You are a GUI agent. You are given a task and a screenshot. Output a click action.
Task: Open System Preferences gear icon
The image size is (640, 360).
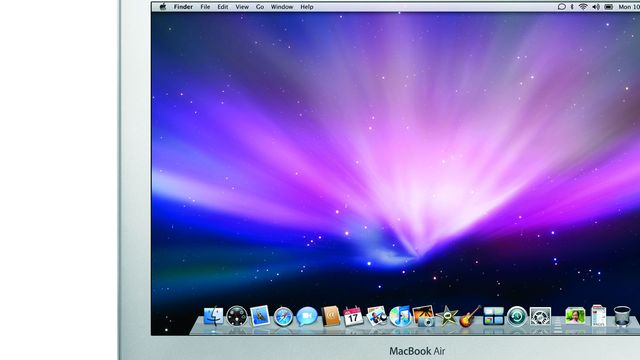pos(540,317)
